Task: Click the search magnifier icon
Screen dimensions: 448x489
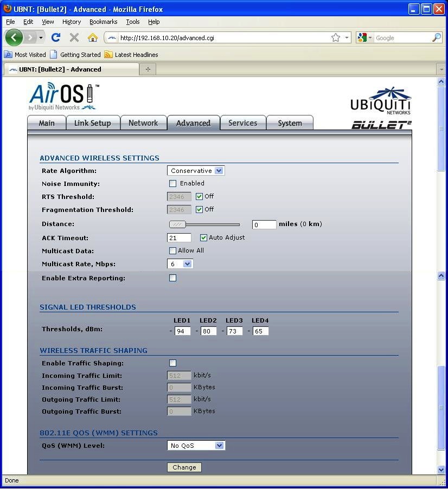Action: (436, 37)
